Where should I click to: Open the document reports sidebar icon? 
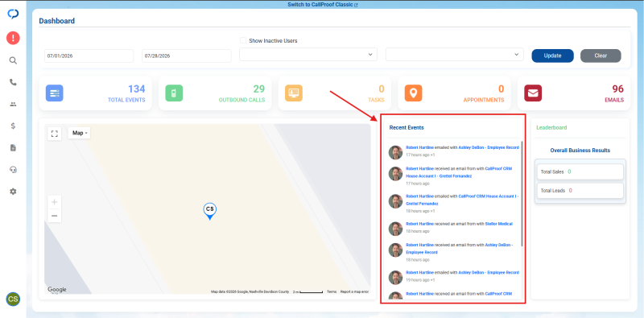pos(13,148)
